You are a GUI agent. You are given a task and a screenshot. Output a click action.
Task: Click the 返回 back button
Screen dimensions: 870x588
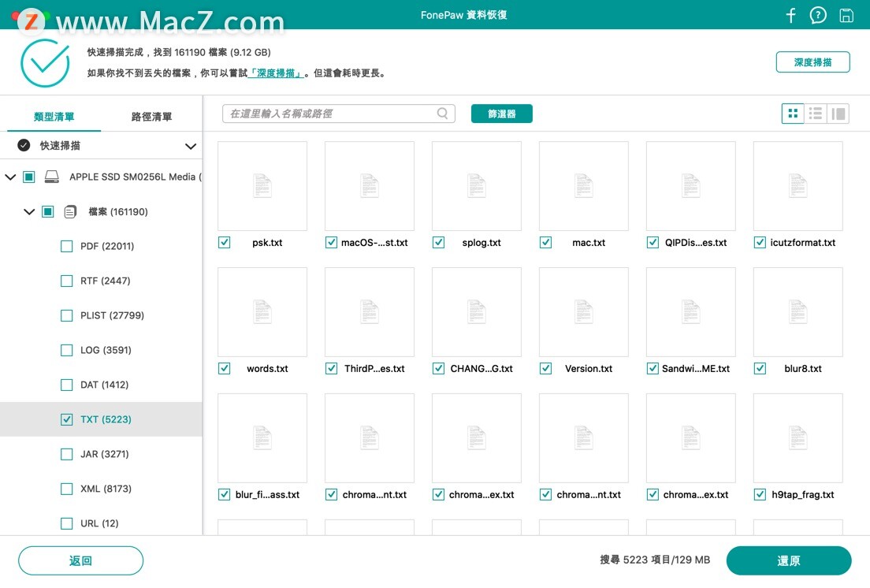[x=80, y=561]
